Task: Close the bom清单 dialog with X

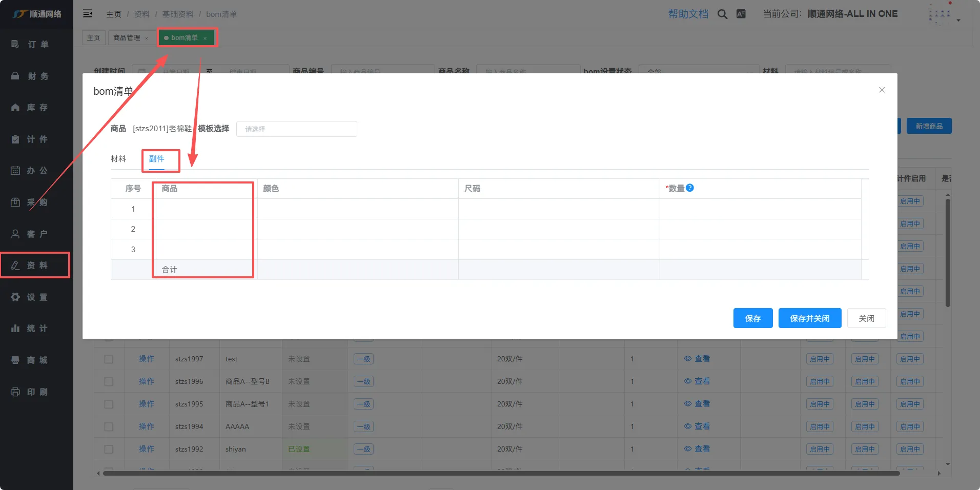Action: coord(882,90)
